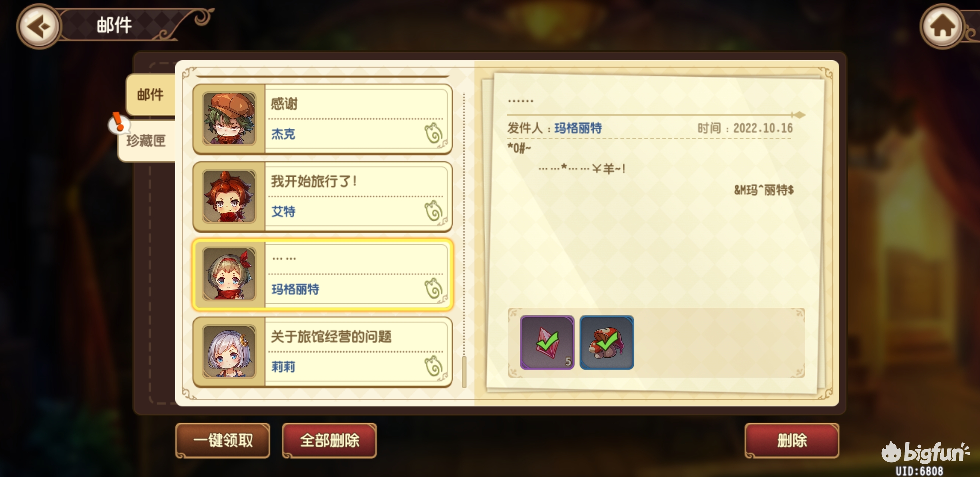Click Lili's silver-haired avatar
The width and height of the screenshot is (980, 477).
click(x=229, y=352)
